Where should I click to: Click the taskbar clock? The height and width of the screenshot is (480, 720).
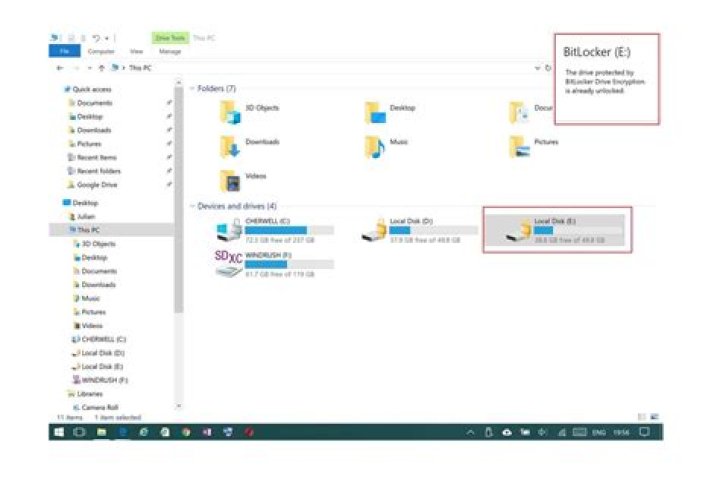tap(621, 433)
